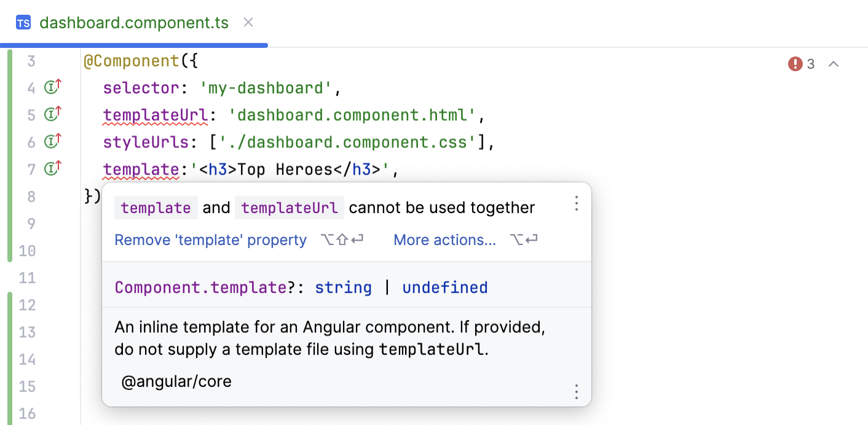This screenshot has width=868, height=425.
Task: Click the 'undefined' type link in the popup
Action: point(444,287)
